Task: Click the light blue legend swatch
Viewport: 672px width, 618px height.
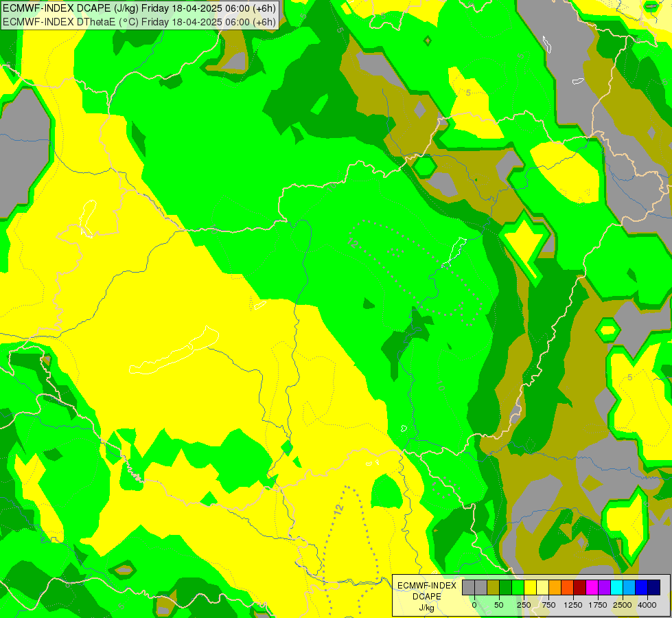Action: 629,587
